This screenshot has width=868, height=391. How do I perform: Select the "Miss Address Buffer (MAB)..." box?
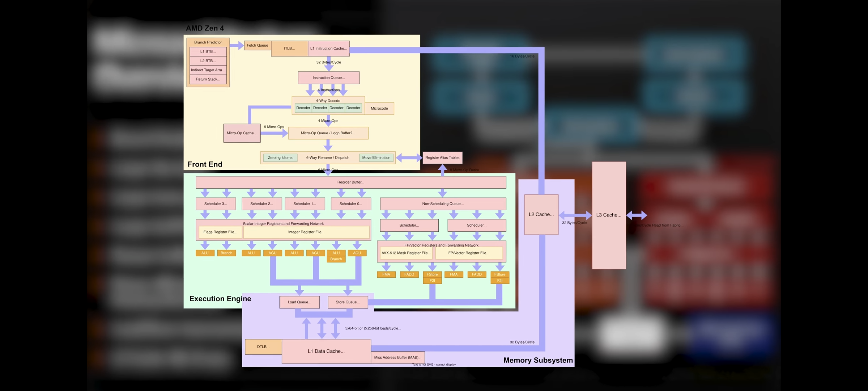[x=398, y=357]
